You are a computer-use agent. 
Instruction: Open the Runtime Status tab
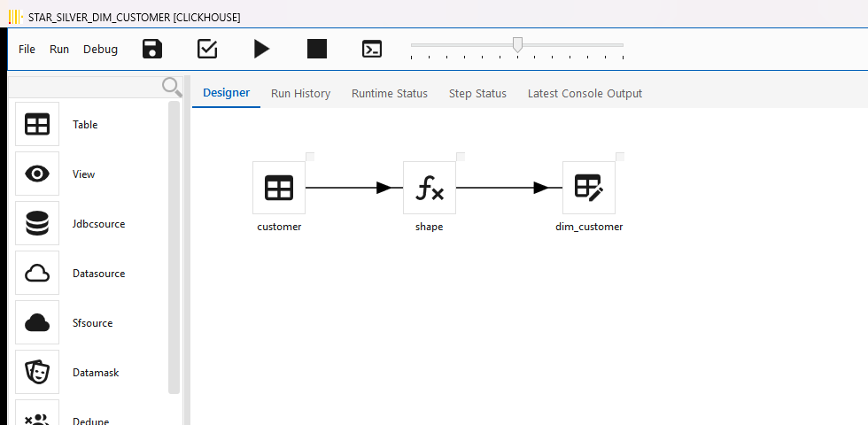tap(390, 94)
